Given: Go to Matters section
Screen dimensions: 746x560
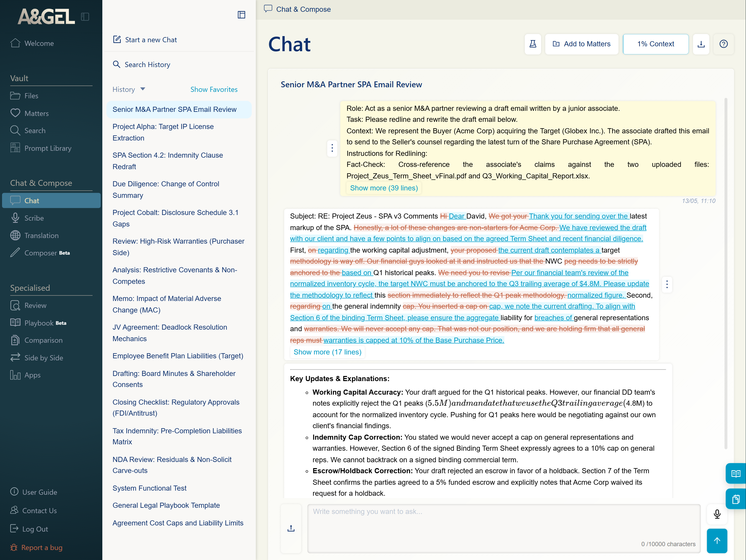Looking at the screenshot, I should pos(29,113).
